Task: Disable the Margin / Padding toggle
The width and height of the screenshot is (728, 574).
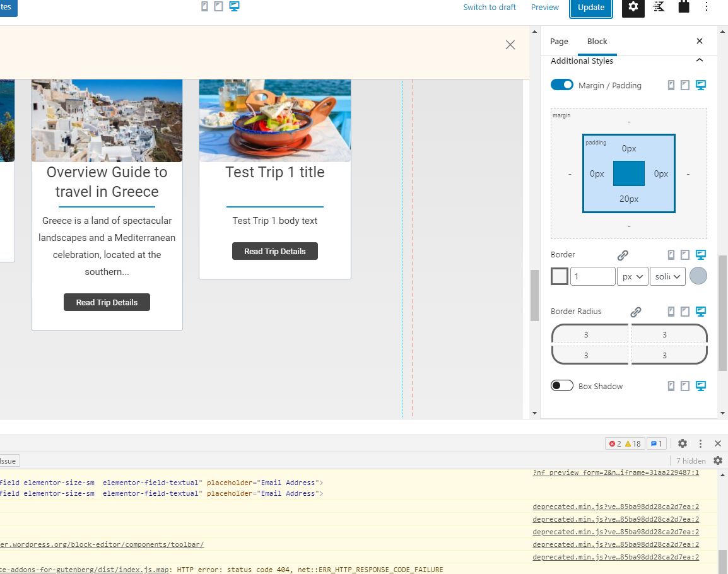Action: tap(562, 85)
